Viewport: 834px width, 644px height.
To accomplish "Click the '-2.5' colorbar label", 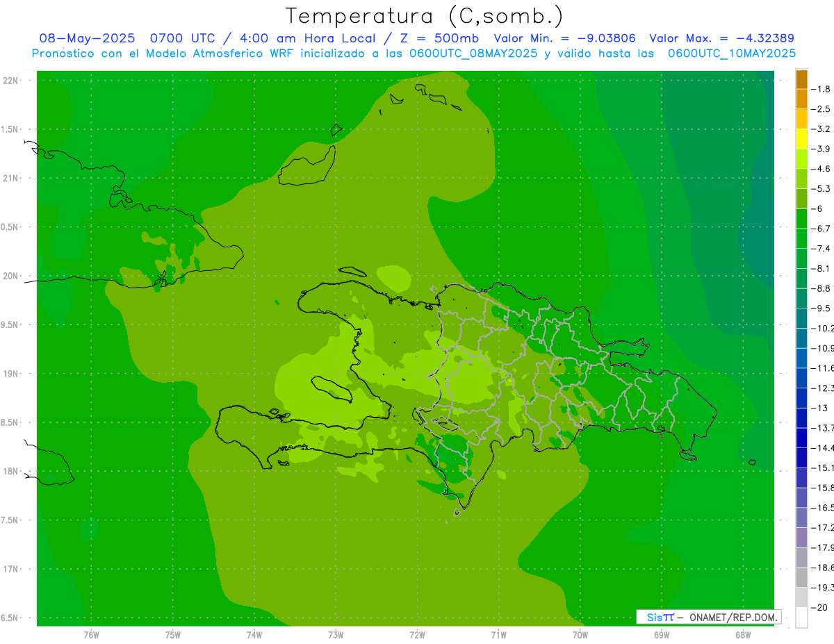I will point(821,109).
